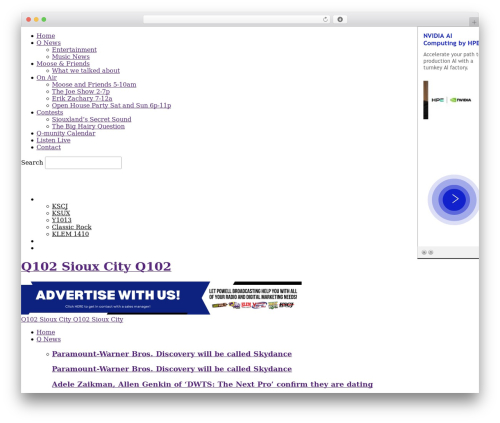Visit the Y1013 station link

point(62,220)
